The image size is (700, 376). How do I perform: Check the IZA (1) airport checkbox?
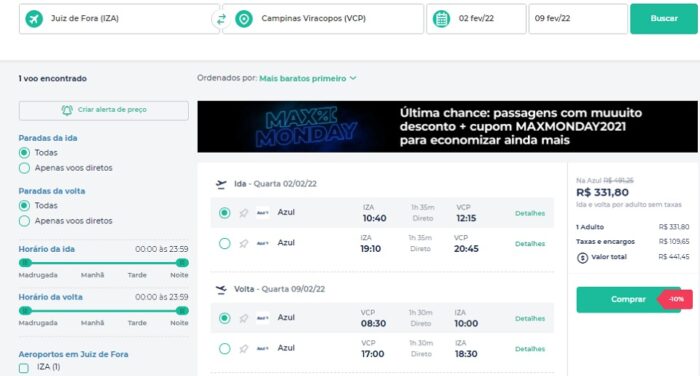pos(24,368)
